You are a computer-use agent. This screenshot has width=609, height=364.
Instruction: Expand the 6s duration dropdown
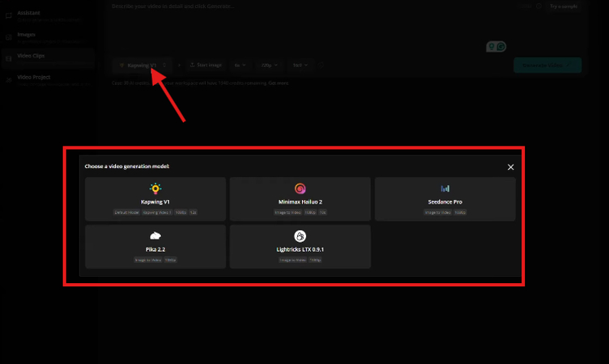tap(241, 65)
